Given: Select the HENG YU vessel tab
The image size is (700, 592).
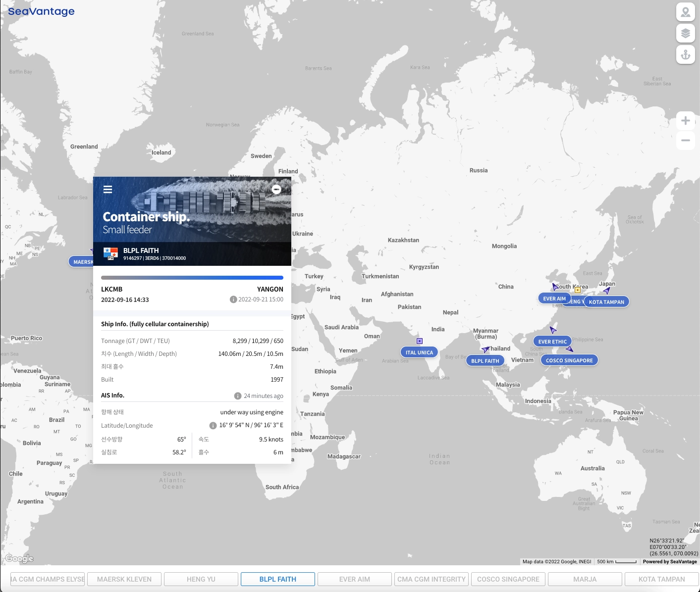Looking at the screenshot, I should point(201,579).
